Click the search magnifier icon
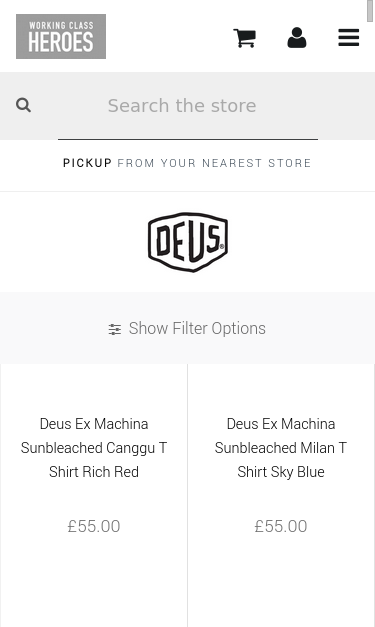Screen dimensions: 375x627 [23, 106]
